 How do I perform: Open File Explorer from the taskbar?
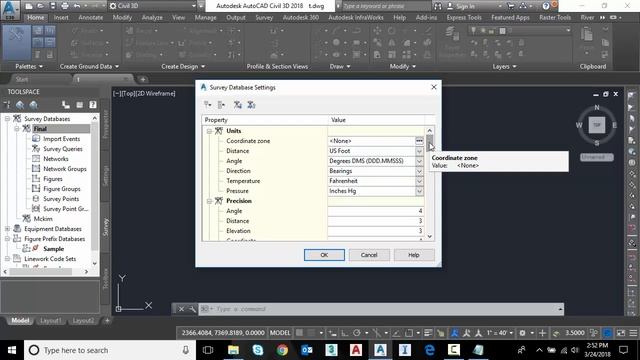pos(233,350)
